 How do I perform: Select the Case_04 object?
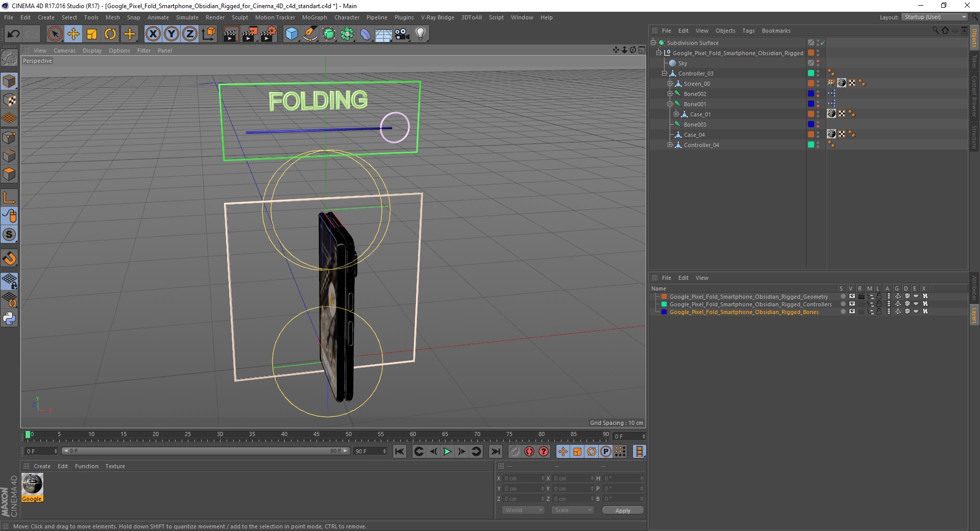pos(694,135)
